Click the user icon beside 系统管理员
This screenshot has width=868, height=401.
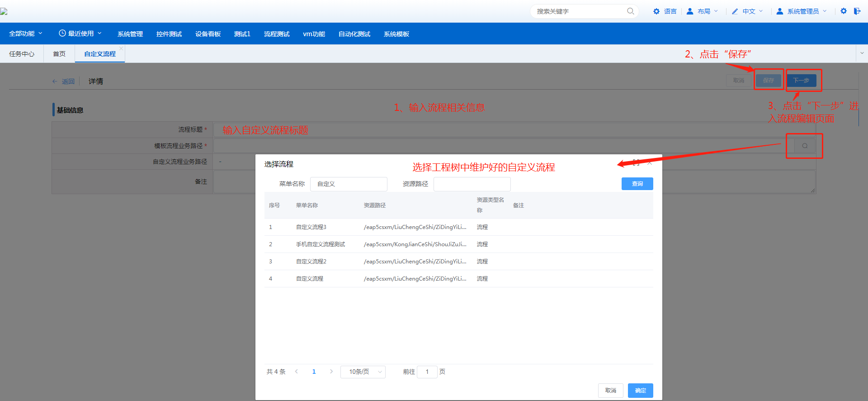coord(780,11)
